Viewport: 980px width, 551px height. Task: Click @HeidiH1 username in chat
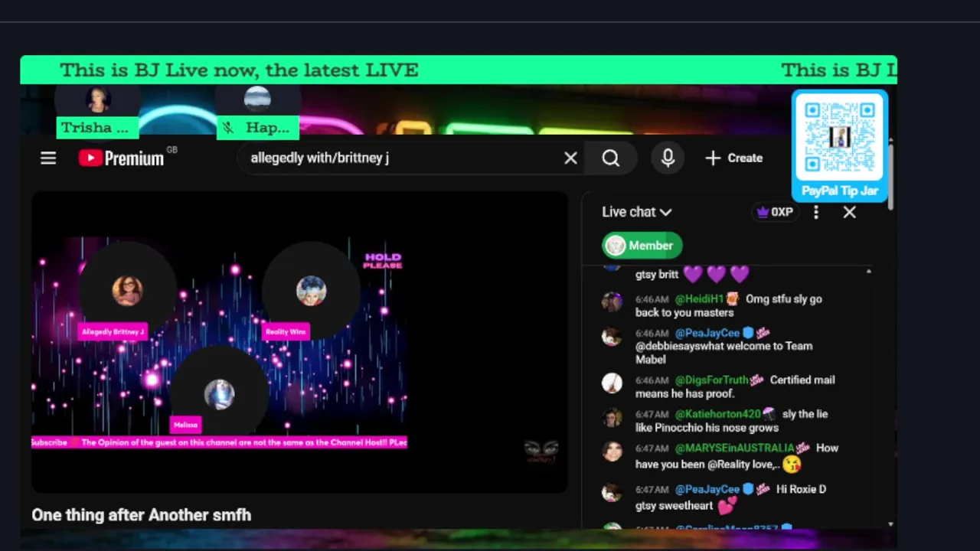(x=699, y=299)
